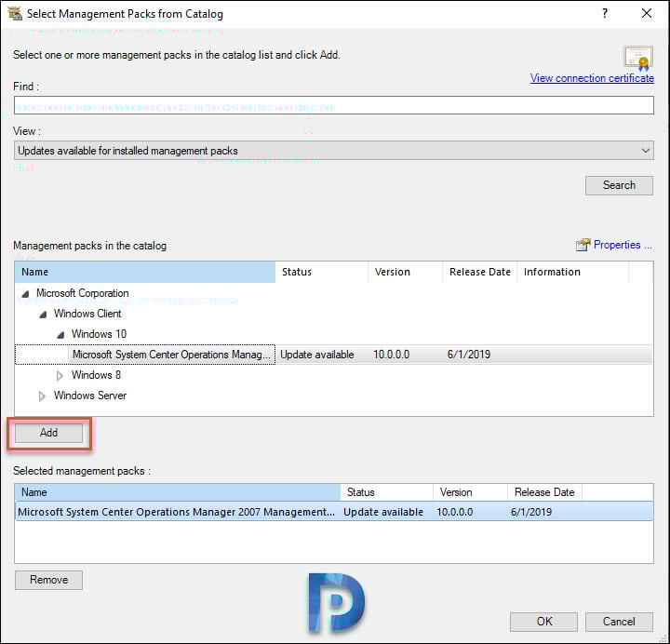The width and height of the screenshot is (670, 644).
Task: Select Microsoft Corporation tree item
Action: 83,293
